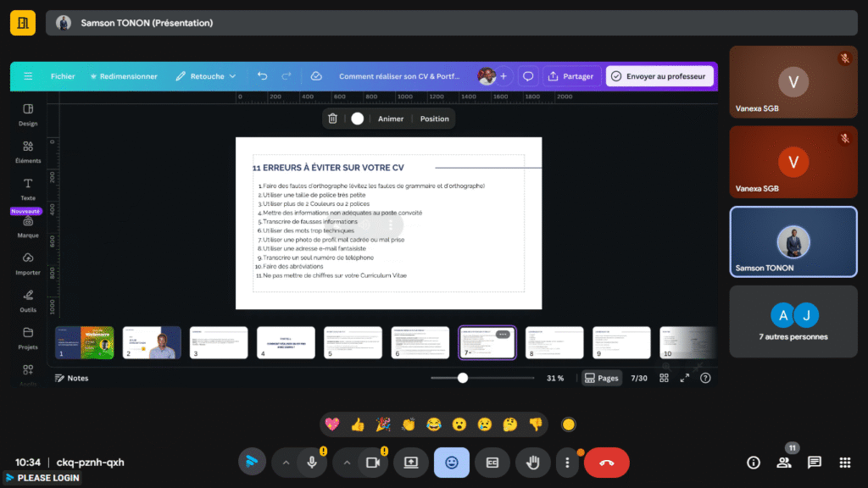Screen dimensions: 868x488
Task: Open the Retouche dropdown
Action: pyautogui.click(x=206, y=76)
